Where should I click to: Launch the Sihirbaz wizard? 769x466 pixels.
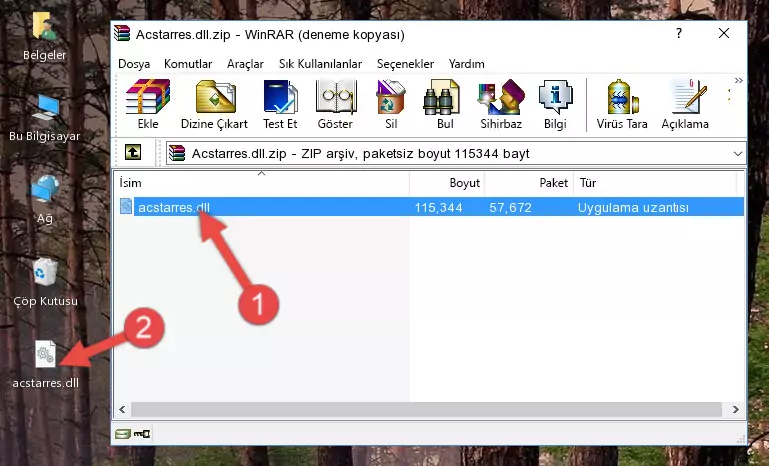(501, 104)
